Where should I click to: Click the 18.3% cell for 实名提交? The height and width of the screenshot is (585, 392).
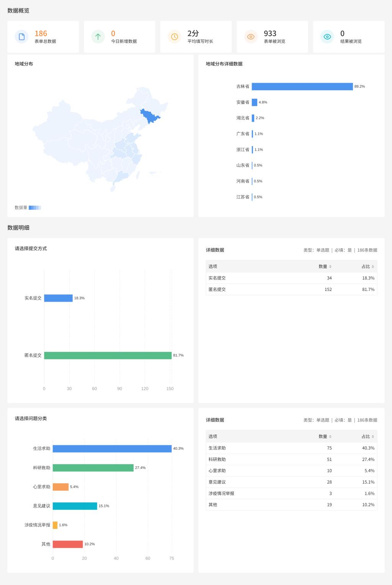[x=368, y=278]
